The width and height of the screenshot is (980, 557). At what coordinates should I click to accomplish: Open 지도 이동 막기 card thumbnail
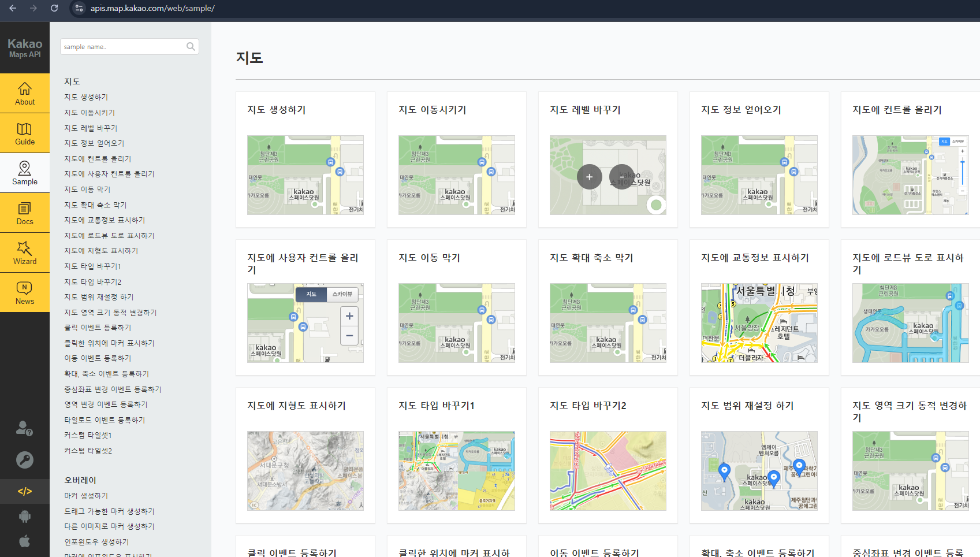tap(457, 323)
